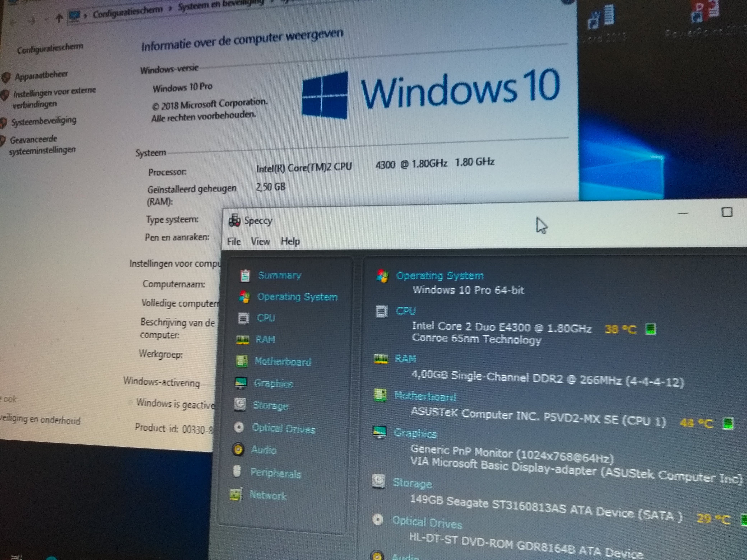Click the Storage drive icon in sidebar
Viewport: 747px width, 560px height.
click(x=240, y=404)
